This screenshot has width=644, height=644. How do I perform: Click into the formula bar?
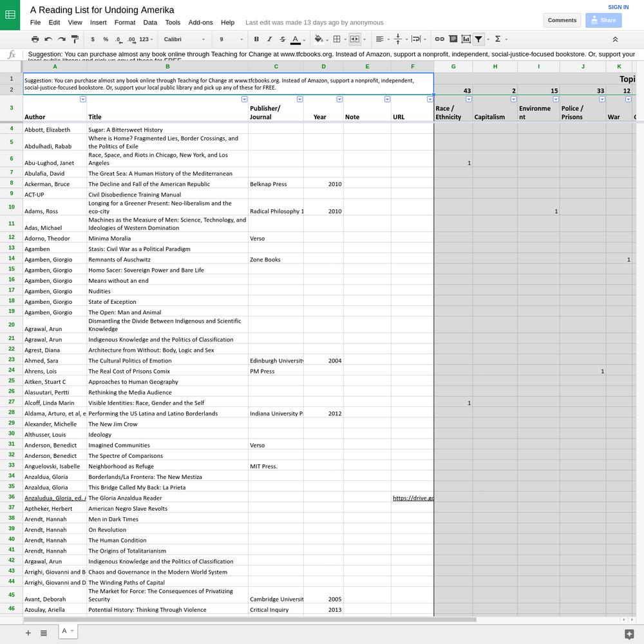click(331, 54)
